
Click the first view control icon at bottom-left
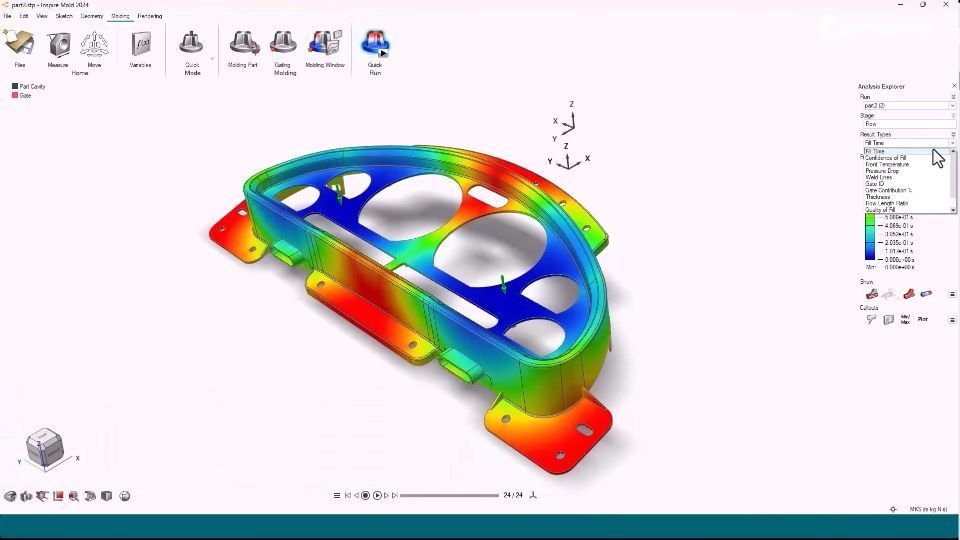(10, 496)
